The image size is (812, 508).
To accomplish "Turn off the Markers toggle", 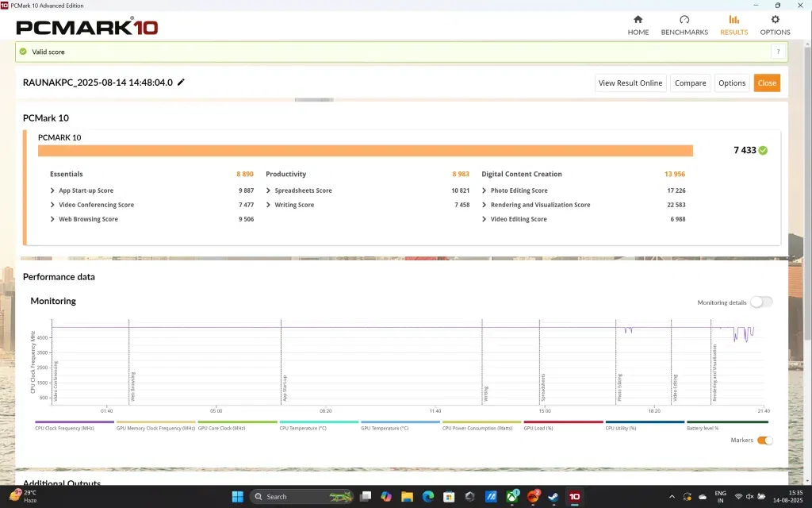I will (x=764, y=440).
